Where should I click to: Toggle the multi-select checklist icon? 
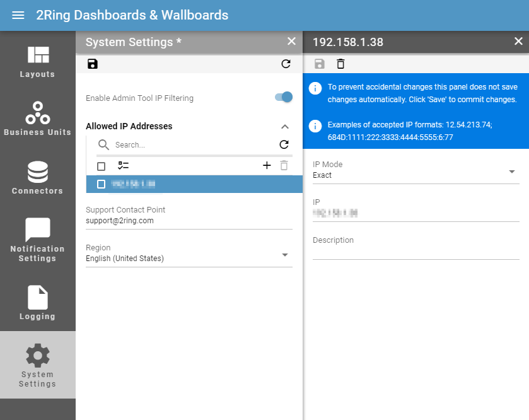123,166
